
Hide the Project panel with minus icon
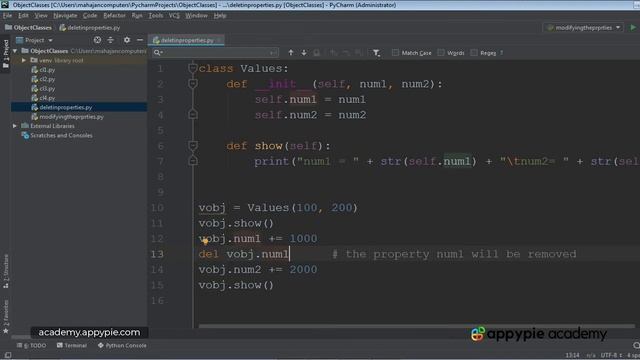click(x=140, y=40)
